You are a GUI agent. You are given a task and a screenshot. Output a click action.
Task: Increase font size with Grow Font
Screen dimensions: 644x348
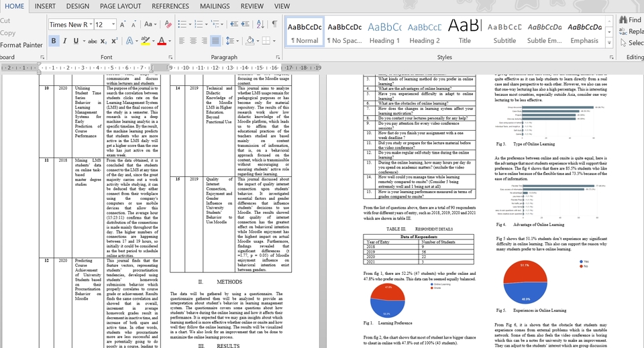122,25
